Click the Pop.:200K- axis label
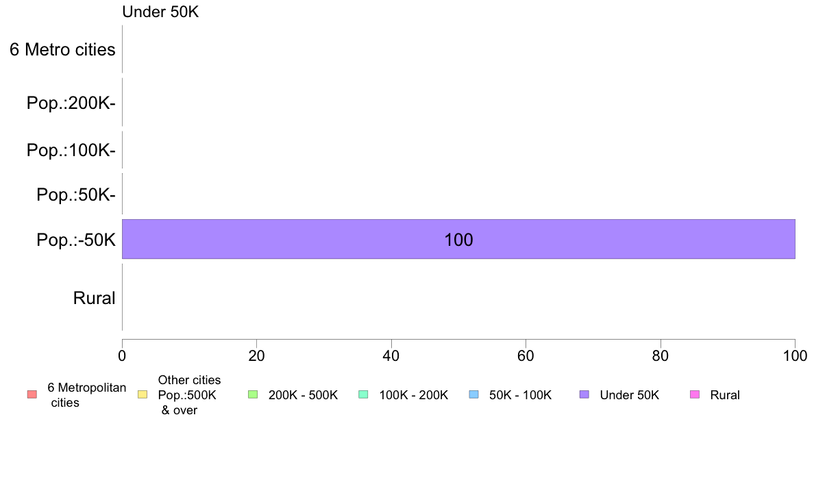This screenshot has width=814, height=504. (x=71, y=103)
